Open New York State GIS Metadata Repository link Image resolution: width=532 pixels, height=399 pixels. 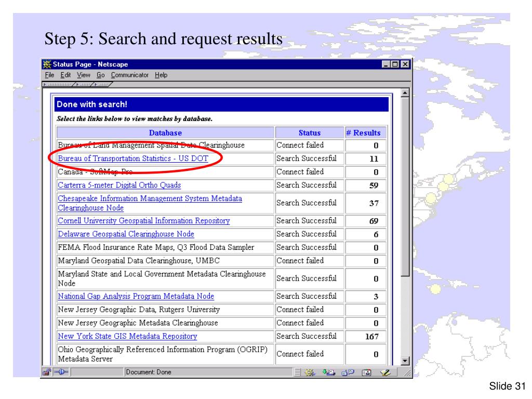click(127, 336)
